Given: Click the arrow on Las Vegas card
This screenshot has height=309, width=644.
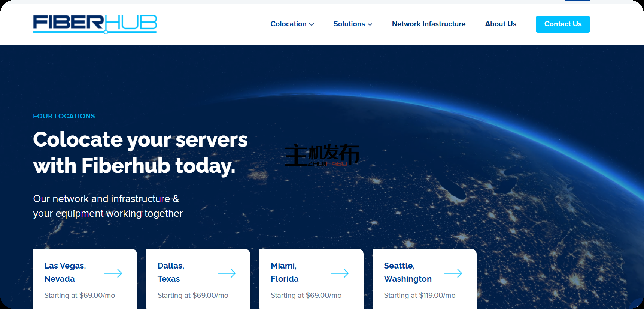Looking at the screenshot, I should 113,273.
